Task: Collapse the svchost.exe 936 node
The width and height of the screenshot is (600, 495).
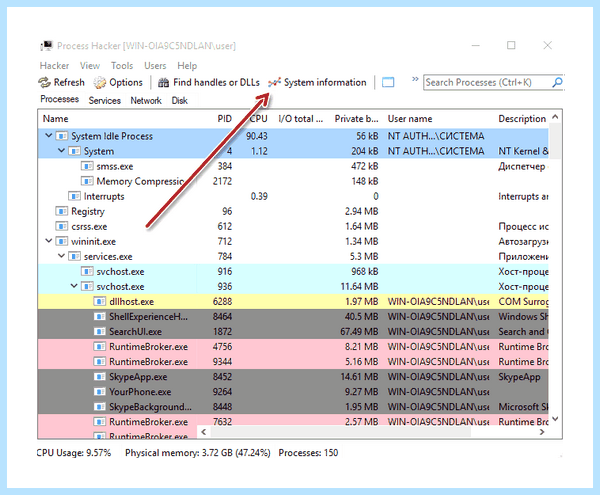Action: coord(74,286)
